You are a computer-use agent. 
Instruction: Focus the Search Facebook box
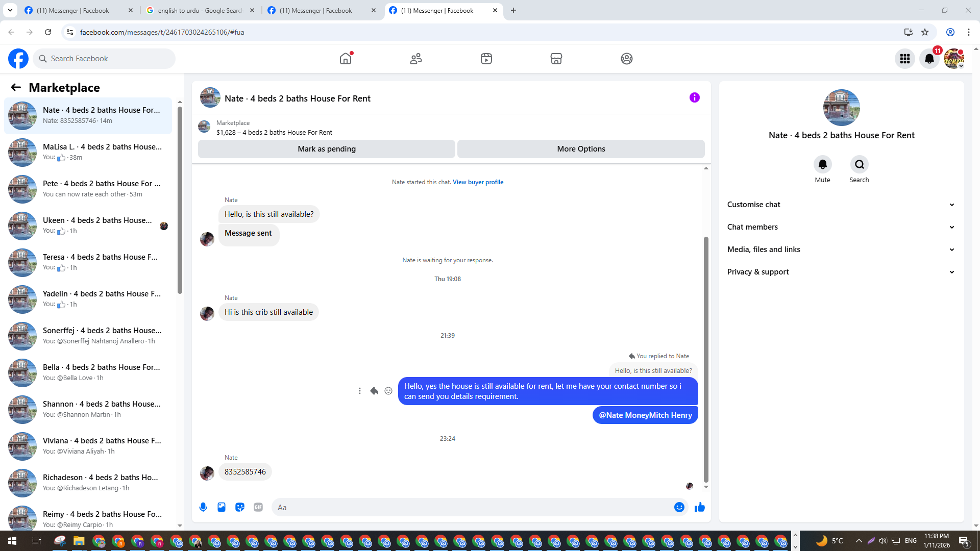coord(104,59)
